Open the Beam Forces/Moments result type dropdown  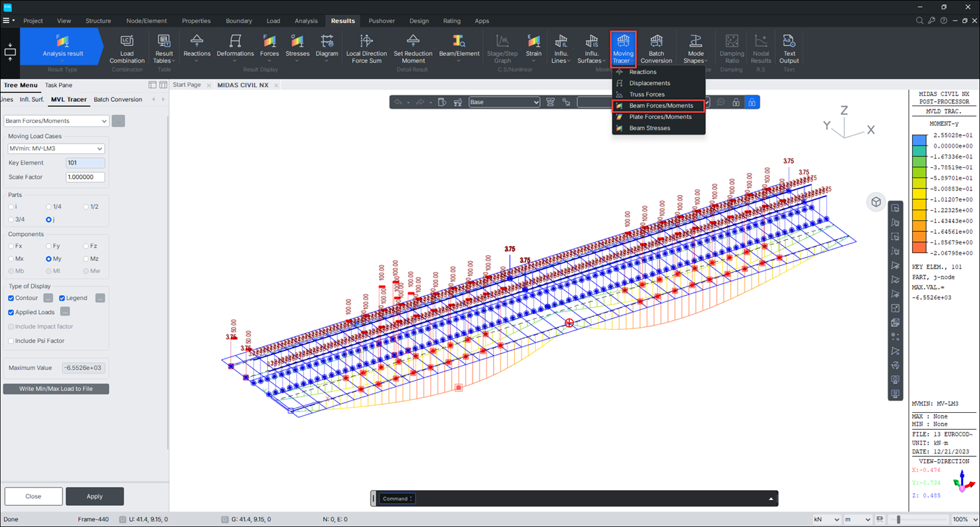[x=56, y=121]
